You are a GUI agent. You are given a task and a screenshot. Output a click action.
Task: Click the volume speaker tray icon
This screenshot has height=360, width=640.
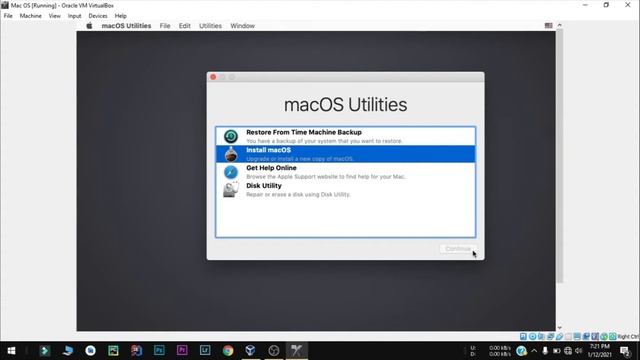(x=579, y=351)
